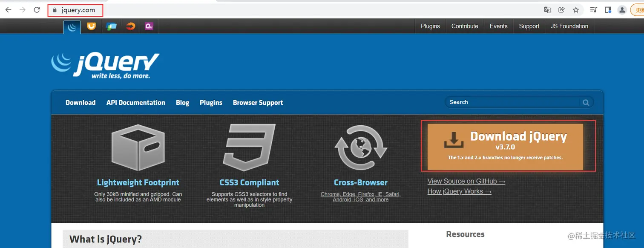Click the Cross-Browser globe icon
This screenshot has height=248, width=644.
tap(361, 147)
